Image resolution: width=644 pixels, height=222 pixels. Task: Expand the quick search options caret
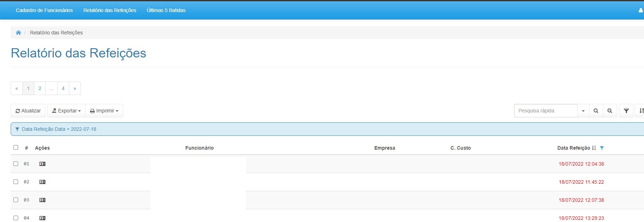[583, 111]
